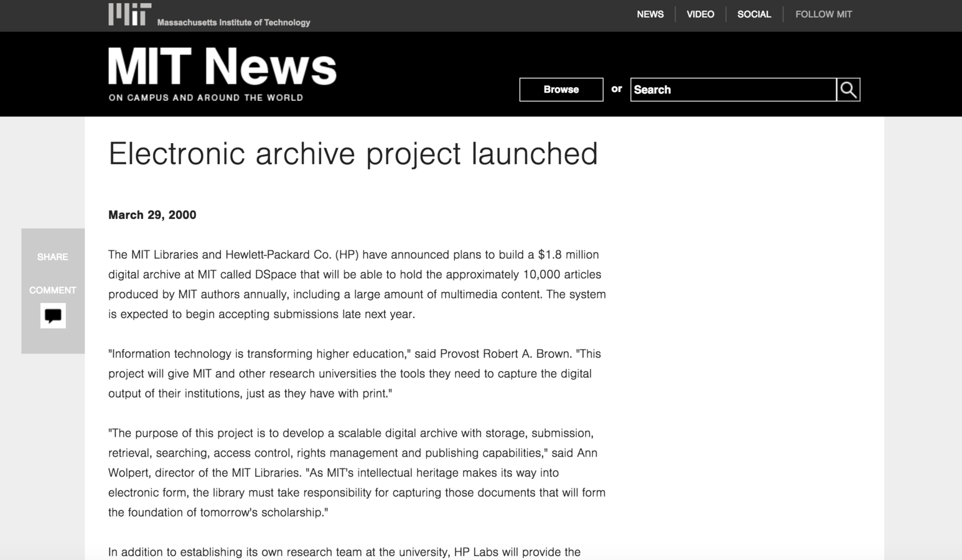This screenshot has height=560, width=962.
Task: Select FOLLOW MIT in top bar
Action: [824, 14]
